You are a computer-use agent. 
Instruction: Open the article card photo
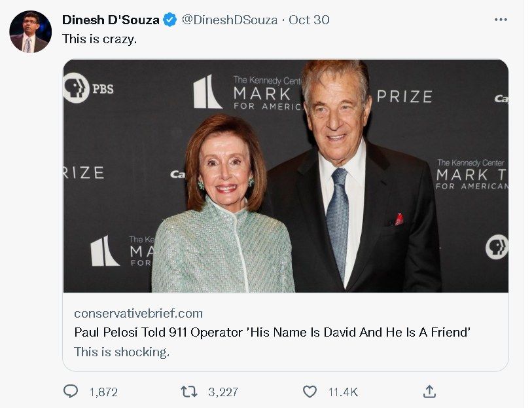click(285, 176)
